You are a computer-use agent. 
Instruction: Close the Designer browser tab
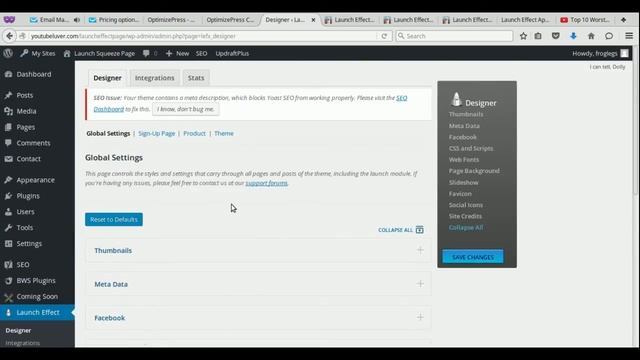313,20
